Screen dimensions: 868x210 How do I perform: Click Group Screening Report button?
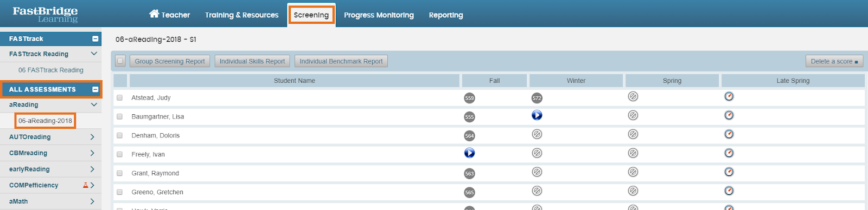[170, 61]
